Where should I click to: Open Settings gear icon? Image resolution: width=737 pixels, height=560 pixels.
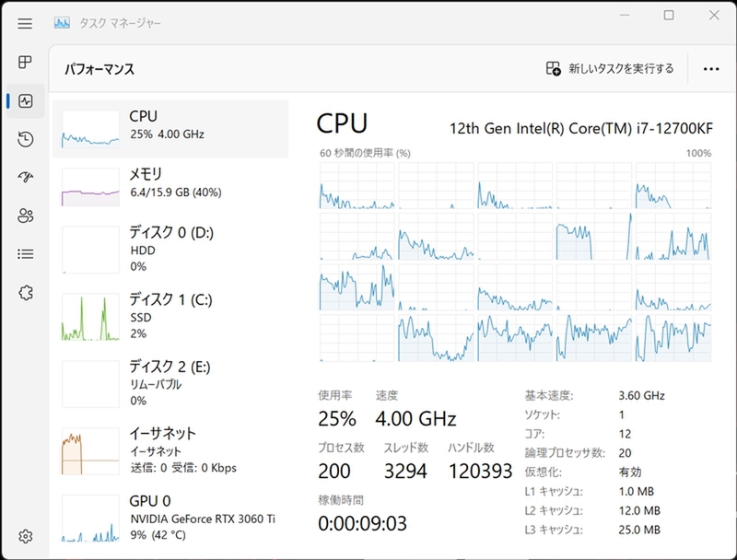(x=25, y=536)
